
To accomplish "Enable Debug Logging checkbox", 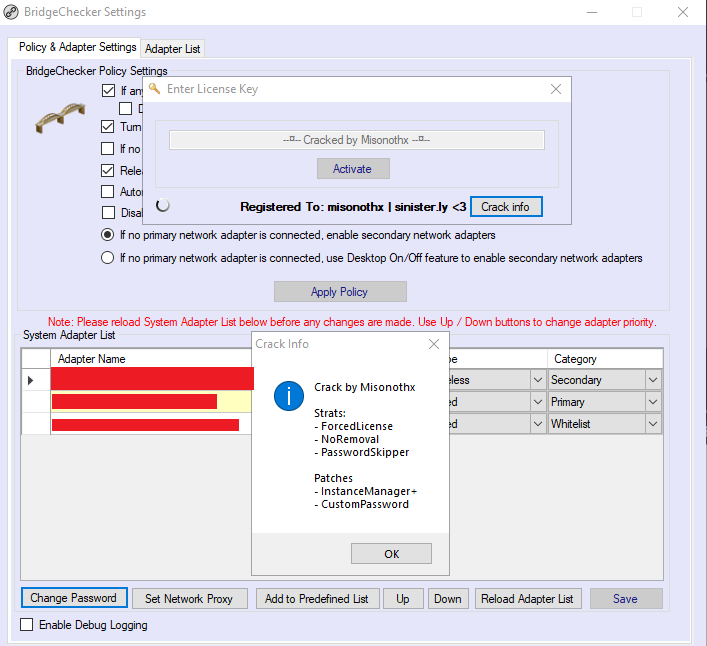I will coord(27,625).
